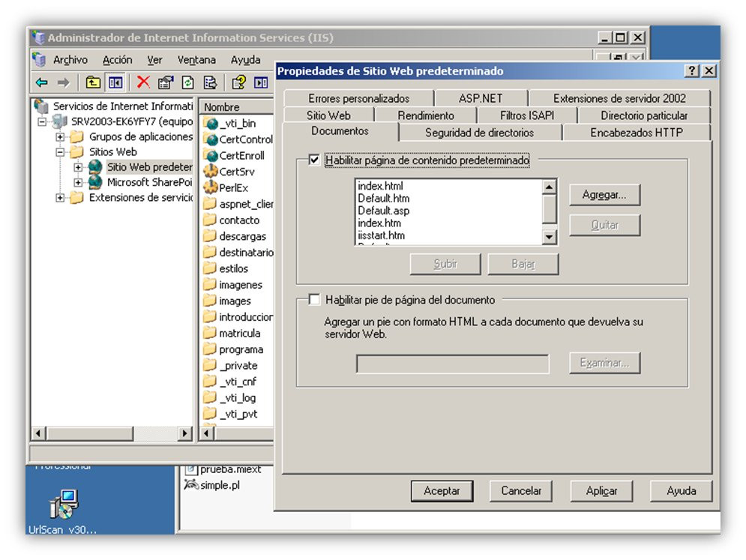746x560 pixels.
Task: Select the simple.pl file icon
Action: 190,485
